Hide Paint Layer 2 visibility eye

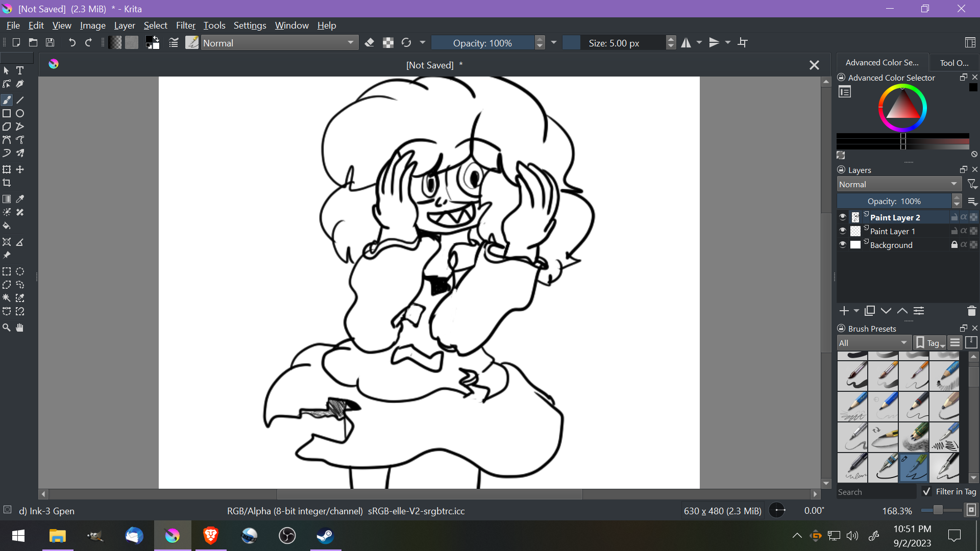pos(843,217)
